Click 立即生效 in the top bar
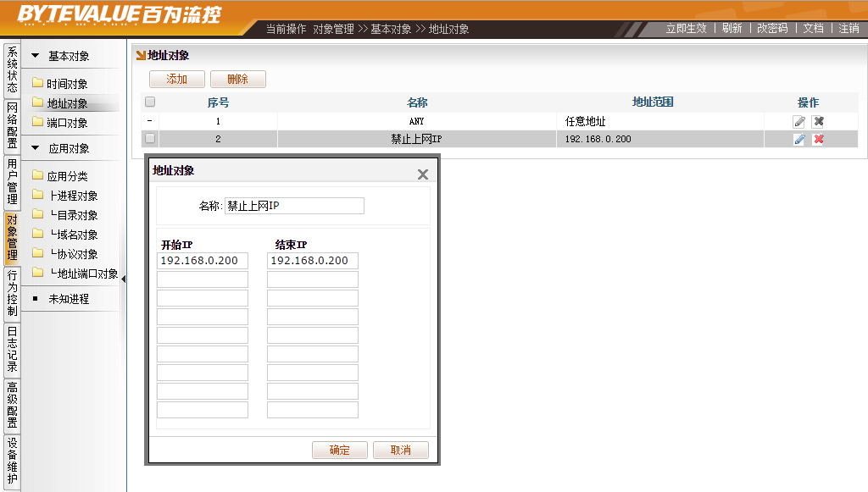The height and width of the screenshot is (492, 868). pos(686,28)
